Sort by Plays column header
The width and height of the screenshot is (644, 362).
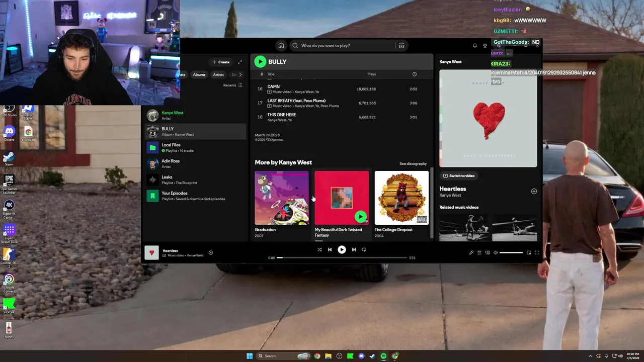click(x=371, y=74)
